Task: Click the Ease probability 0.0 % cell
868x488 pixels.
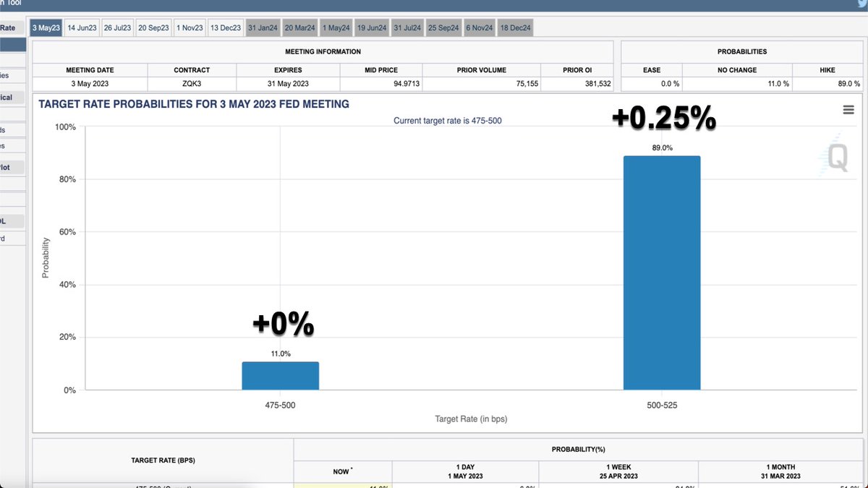Action: coord(652,84)
